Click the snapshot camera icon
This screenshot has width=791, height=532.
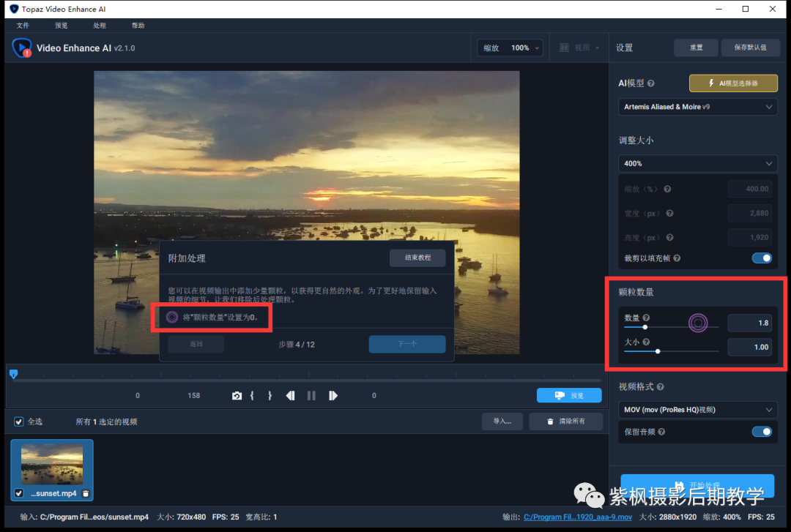(x=237, y=396)
